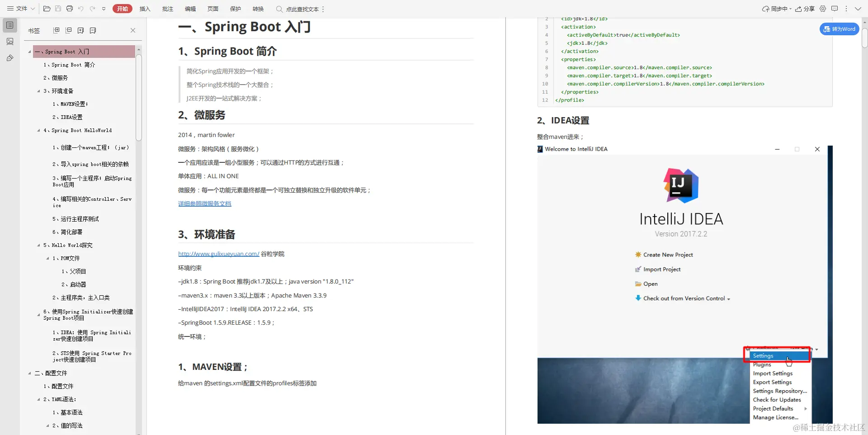Delete bookmark using the remove bookmark icon
The width and height of the screenshot is (868, 435).
pos(93,30)
